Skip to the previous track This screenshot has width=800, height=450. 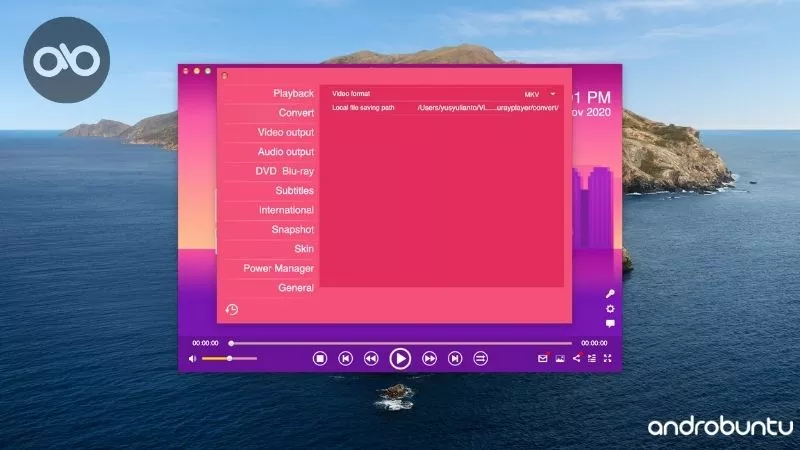pos(345,358)
